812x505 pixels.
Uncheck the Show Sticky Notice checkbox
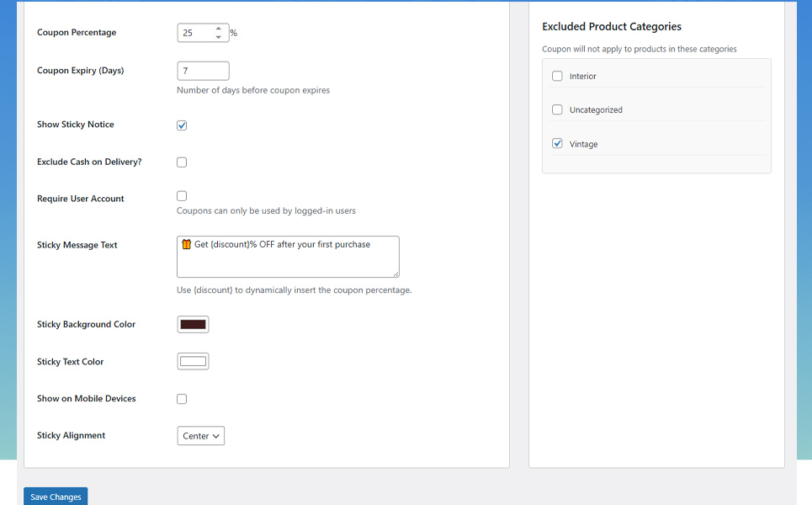[182, 125]
